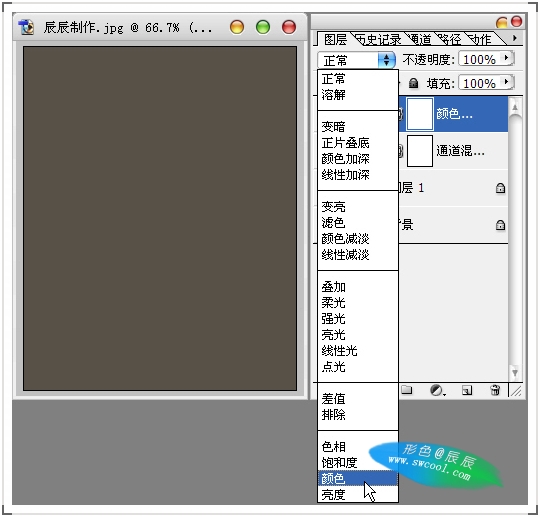Click the lock-all padlock icon beside 填充
The image size is (540, 517).
[413, 83]
